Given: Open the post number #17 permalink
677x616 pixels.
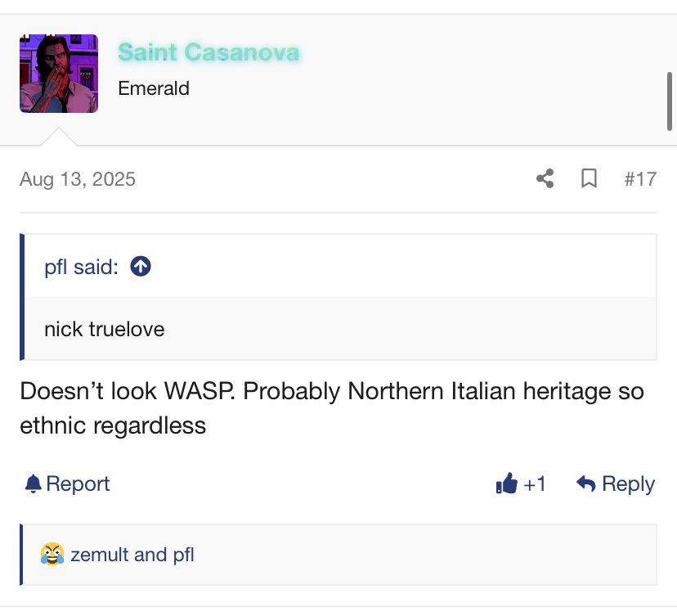Looking at the screenshot, I should pos(640,178).
